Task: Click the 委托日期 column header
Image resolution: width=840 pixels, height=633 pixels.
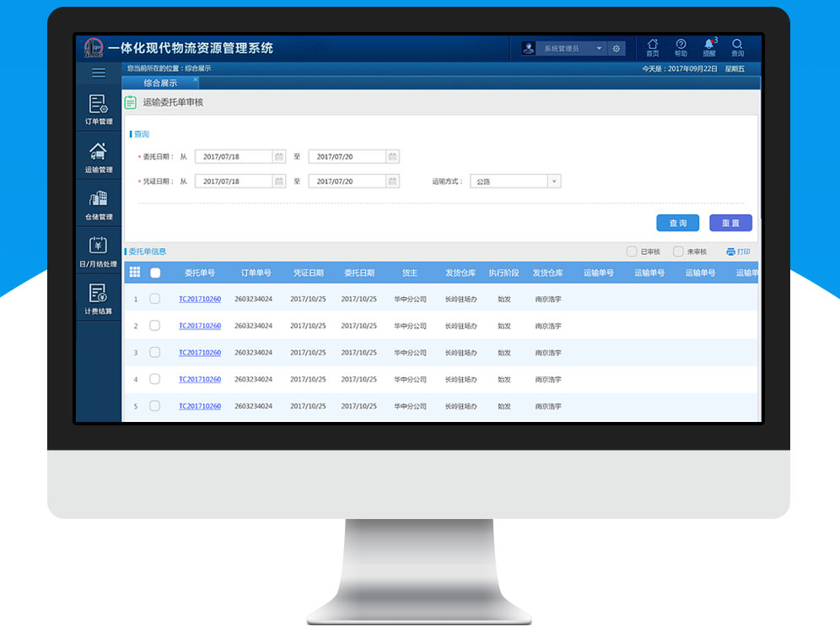Action: pos(359,273)
